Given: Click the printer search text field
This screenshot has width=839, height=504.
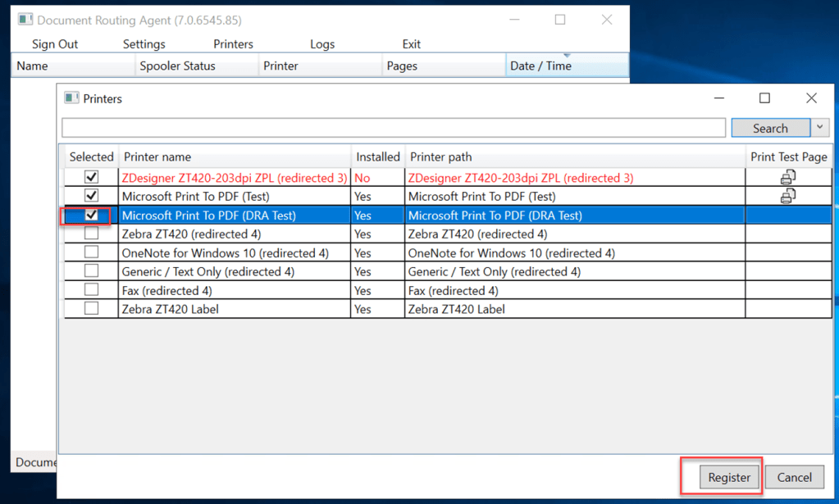Looking at the screenshot, I should coord(394,128).
